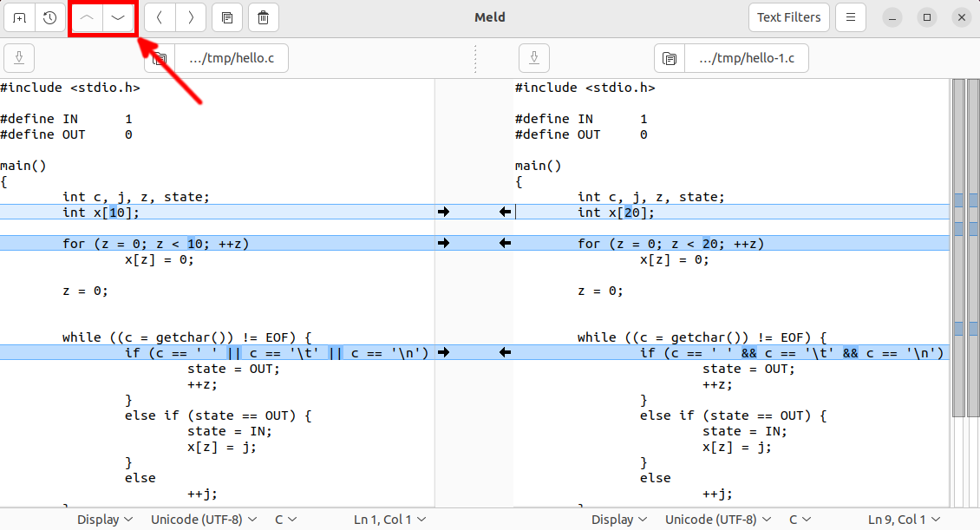Open the Display options in the left status bar
The image size is (980, 530).
[x=104, y=519]
